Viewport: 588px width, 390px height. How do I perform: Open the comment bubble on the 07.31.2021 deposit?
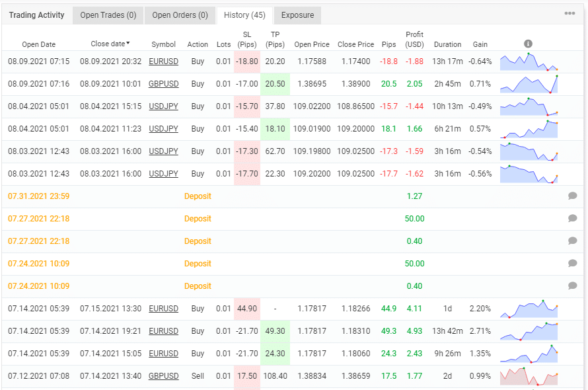point(571,196)
